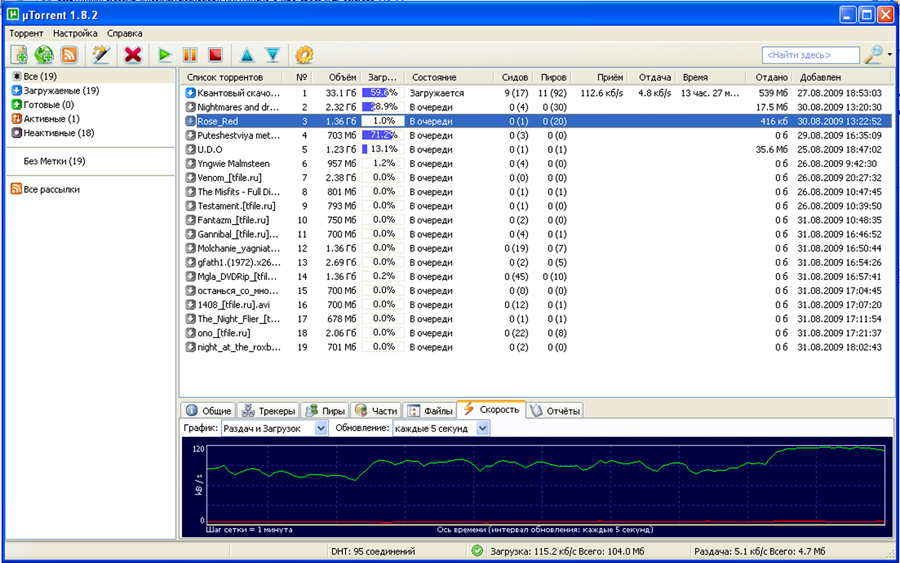Pause the torrent using toolbar pause icon
900x563 pixels.
click(x=190, y=55)
